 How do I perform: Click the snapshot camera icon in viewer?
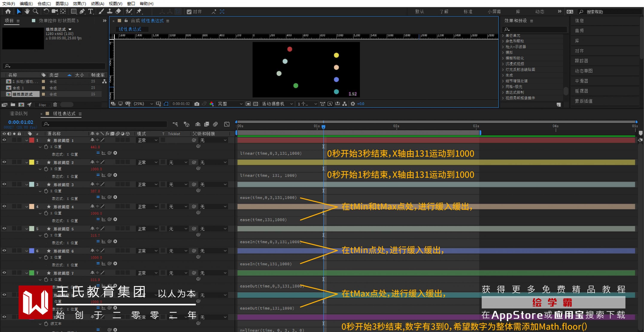(197, 104)
